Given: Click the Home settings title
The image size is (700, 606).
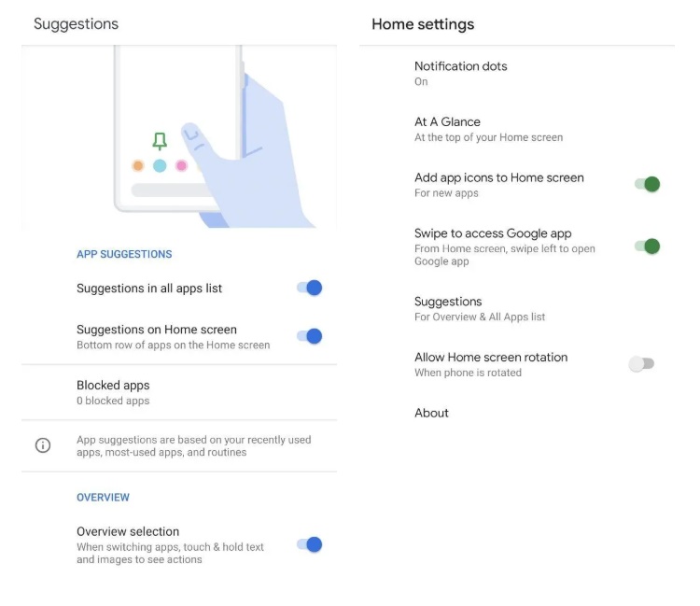Looking at the screenshot, I should [423, 24].
